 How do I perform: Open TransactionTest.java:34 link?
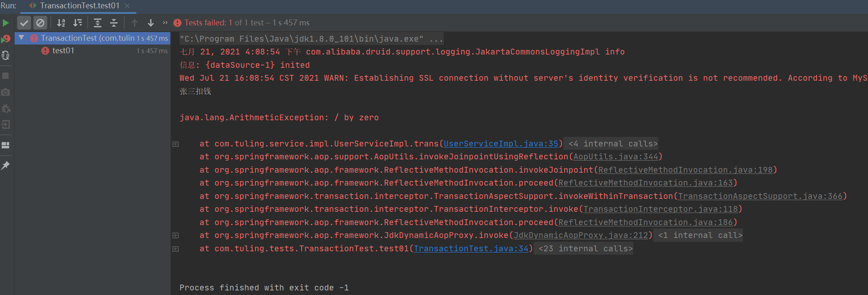[x=471, y=248]
